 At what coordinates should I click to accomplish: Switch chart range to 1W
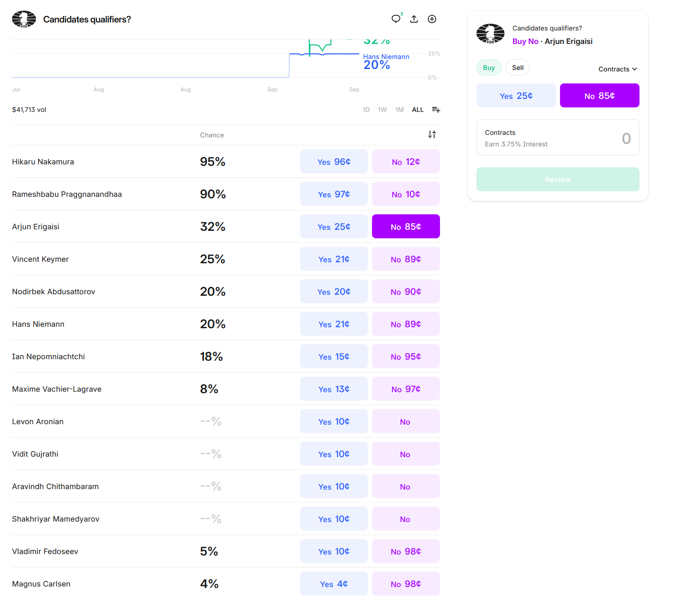tap(382, 109)
